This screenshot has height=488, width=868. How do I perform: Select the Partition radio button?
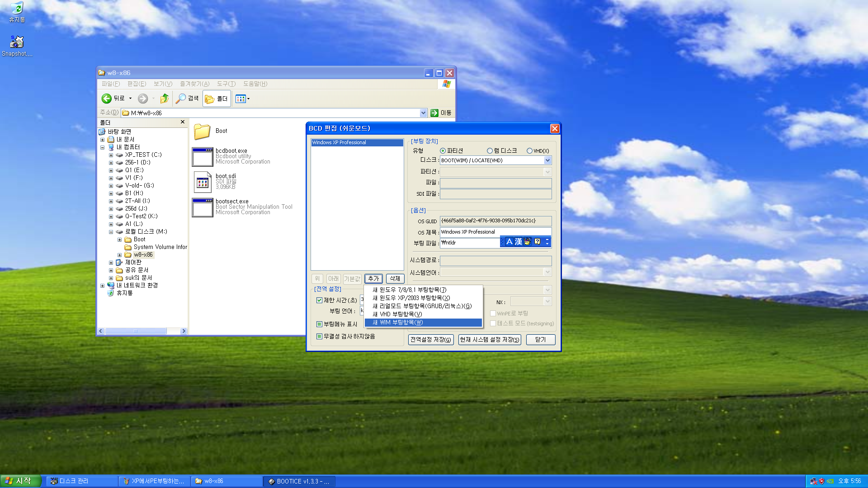(443, 151)
